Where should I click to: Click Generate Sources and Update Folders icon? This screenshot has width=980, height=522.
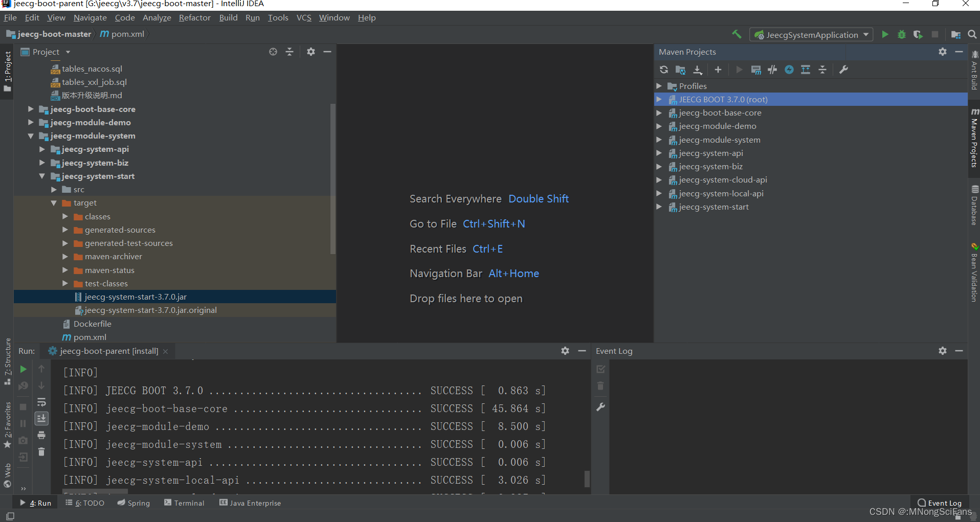click(680, 70)
